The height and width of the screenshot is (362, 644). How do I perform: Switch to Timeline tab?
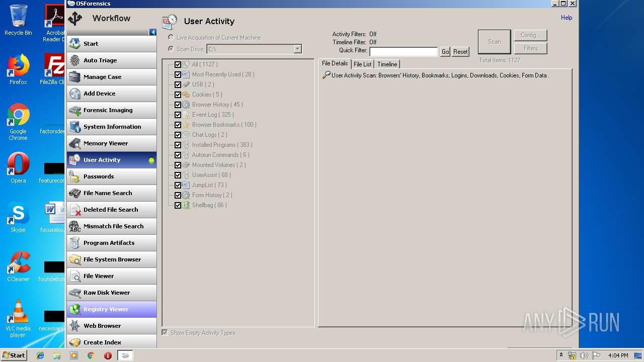pos(387,64)
